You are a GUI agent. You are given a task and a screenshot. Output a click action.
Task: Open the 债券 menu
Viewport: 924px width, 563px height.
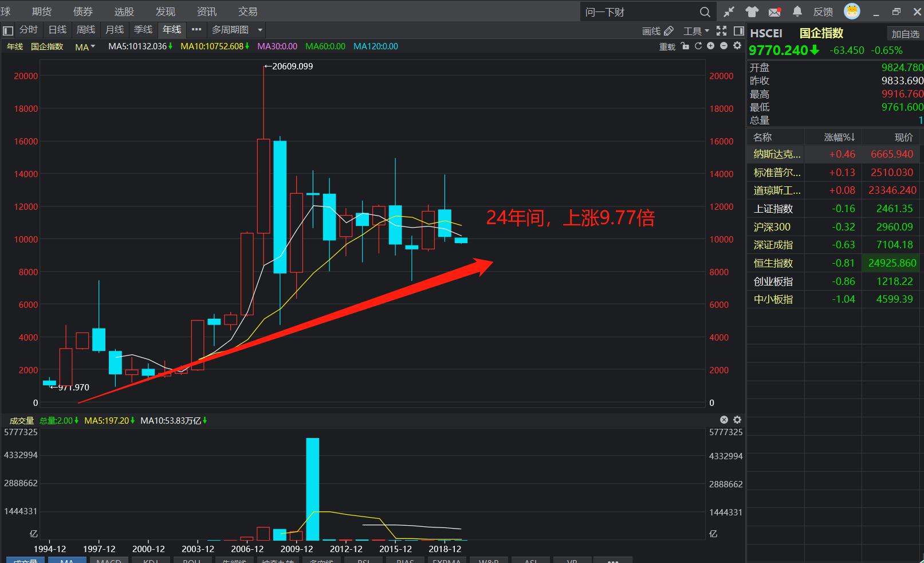coord(83,11)
